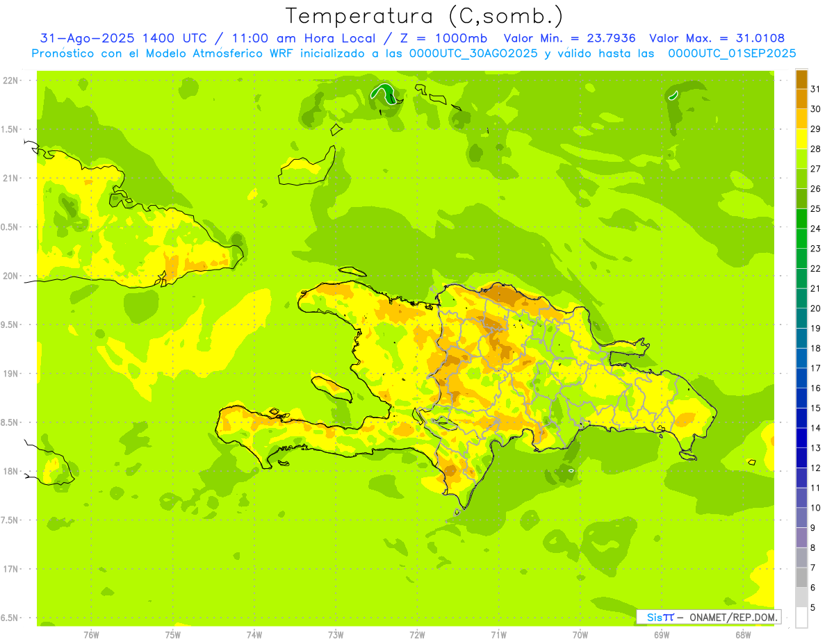Click the '20' label on the color scale

[816, 309]
